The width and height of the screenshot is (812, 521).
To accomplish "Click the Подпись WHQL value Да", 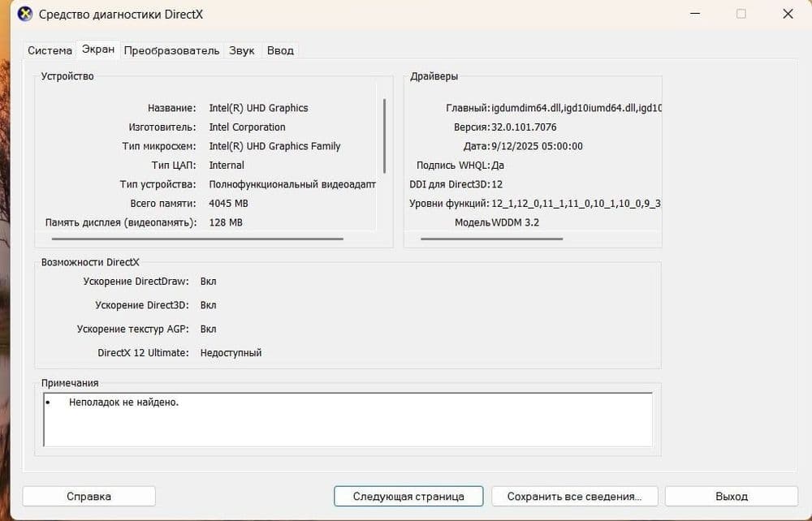I will point(498,166).
